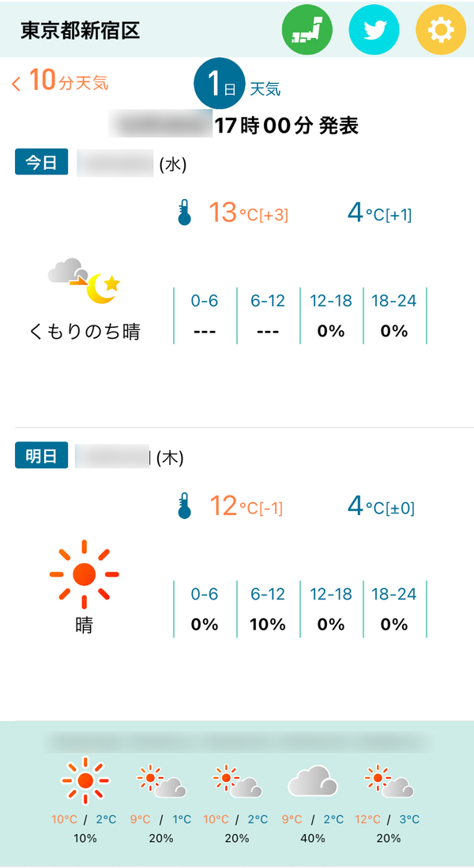
Task: Tap the Twitter bird share icon
Action: pos(374,30)
